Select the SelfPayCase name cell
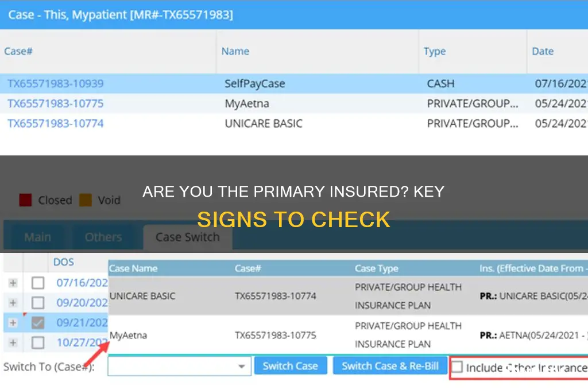Viewport: 588px width, 390px height. click(x=255, y=84)
